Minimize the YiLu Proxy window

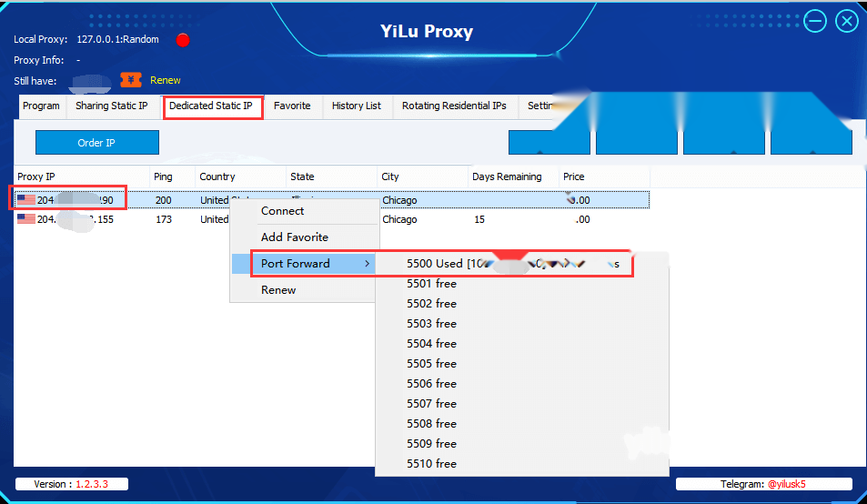tap(814, 22)
